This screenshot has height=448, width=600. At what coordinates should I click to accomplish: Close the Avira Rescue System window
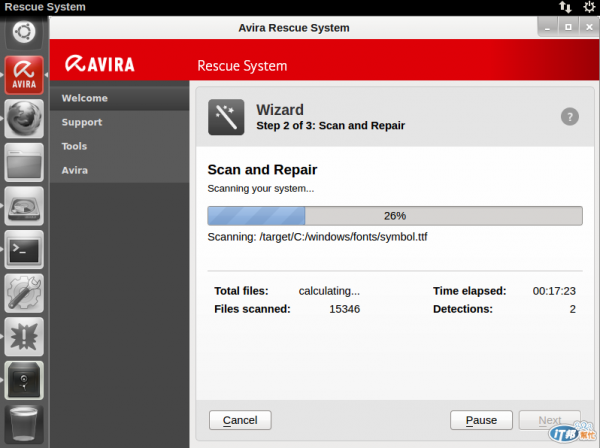pyautogui.click(x=589, y=28)
